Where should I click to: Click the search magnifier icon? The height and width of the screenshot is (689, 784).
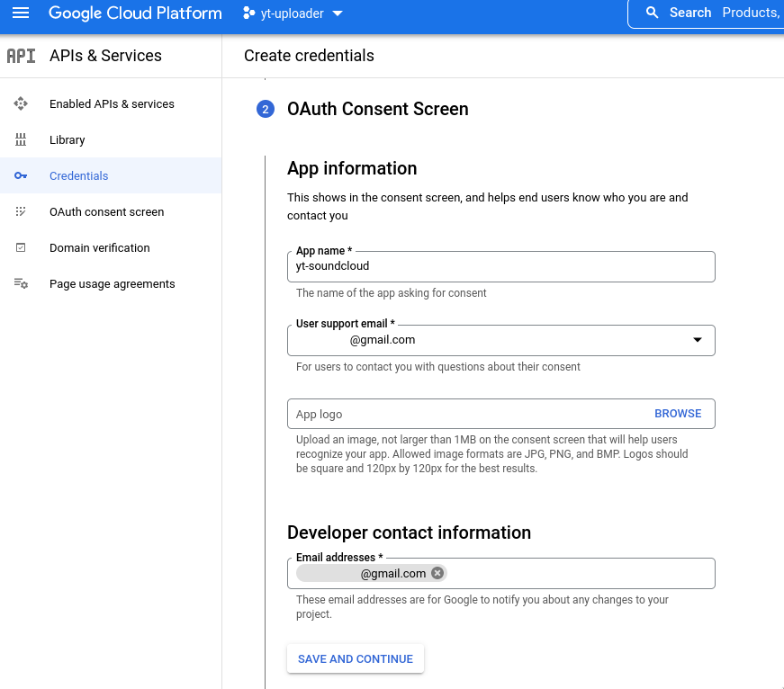tap(652, 13)
